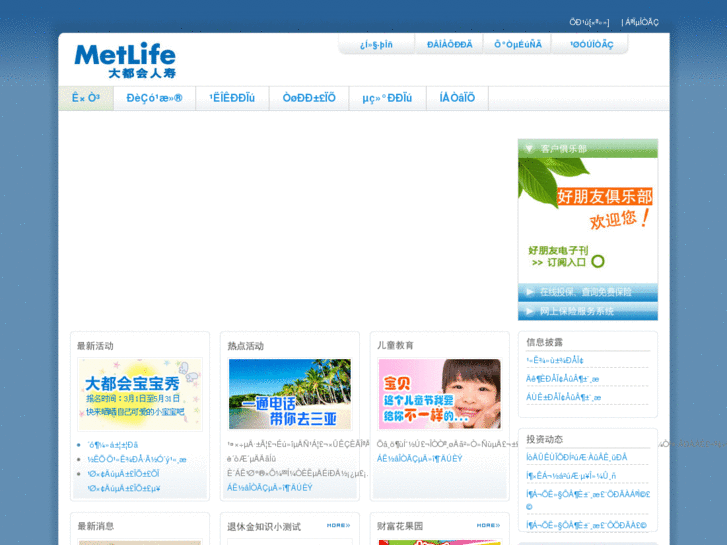Click the blue "ÁË½âÏÒÃÇµÄ" link under 热点活动
The width and height of the screenshot is (727, 545).
tap(270, 487)
